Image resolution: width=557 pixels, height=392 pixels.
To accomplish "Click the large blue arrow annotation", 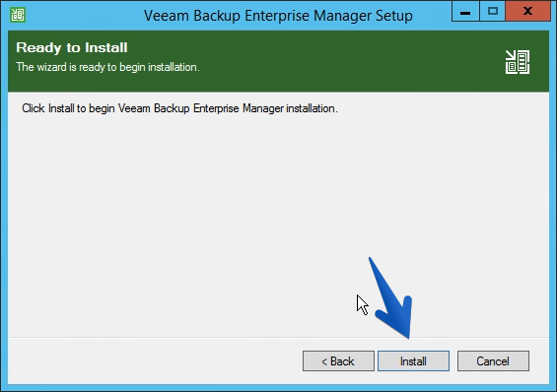I will (x=393, y=298).
